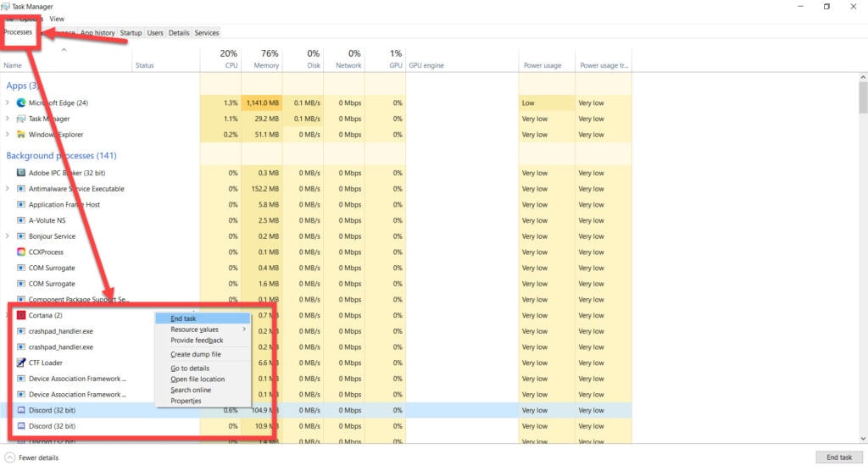Click the Application Frame Host icon
868x471 pixels.
click(21, 204)
